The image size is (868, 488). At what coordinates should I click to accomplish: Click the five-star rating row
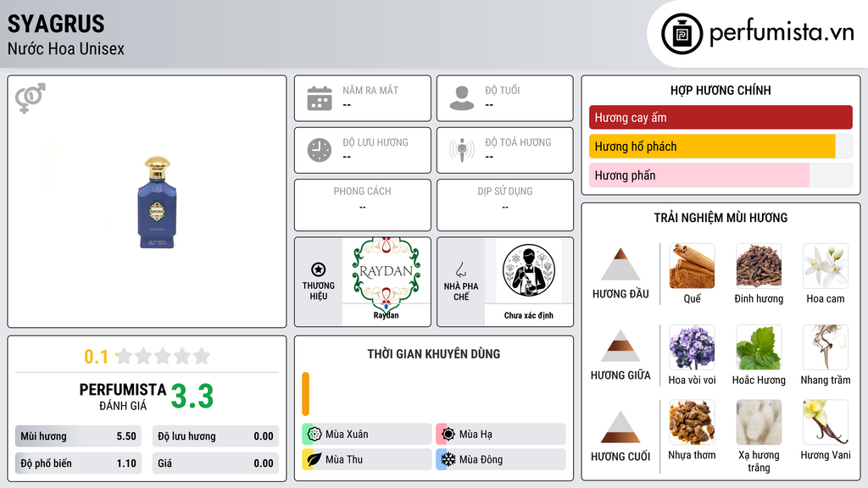click(163, 356)
